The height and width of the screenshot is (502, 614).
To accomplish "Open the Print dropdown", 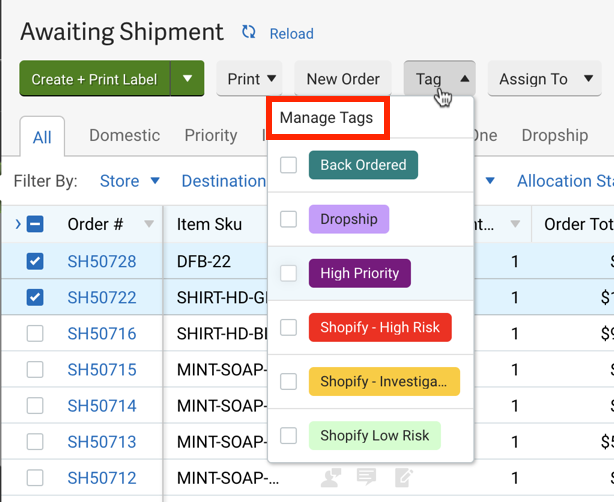I will click(250, 79).
